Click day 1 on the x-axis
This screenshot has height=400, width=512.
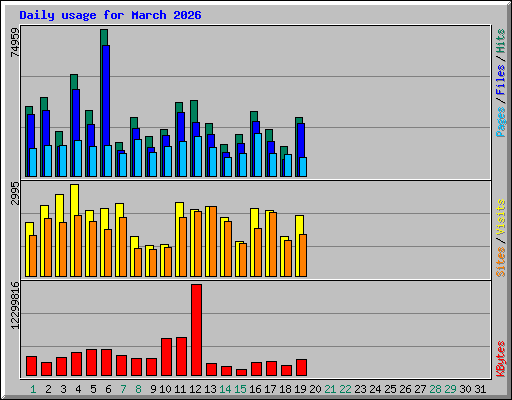[x=33, y=389]
